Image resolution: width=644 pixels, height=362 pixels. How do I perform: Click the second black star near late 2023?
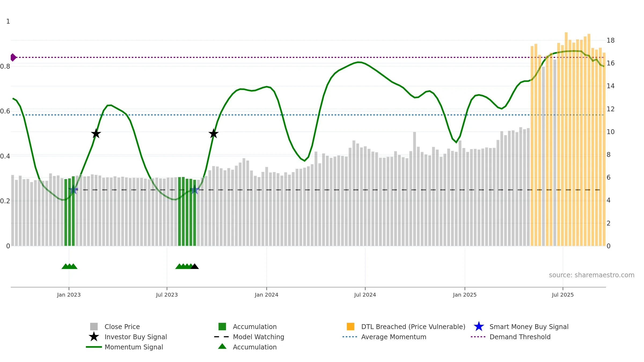click(x=214, y=134)
